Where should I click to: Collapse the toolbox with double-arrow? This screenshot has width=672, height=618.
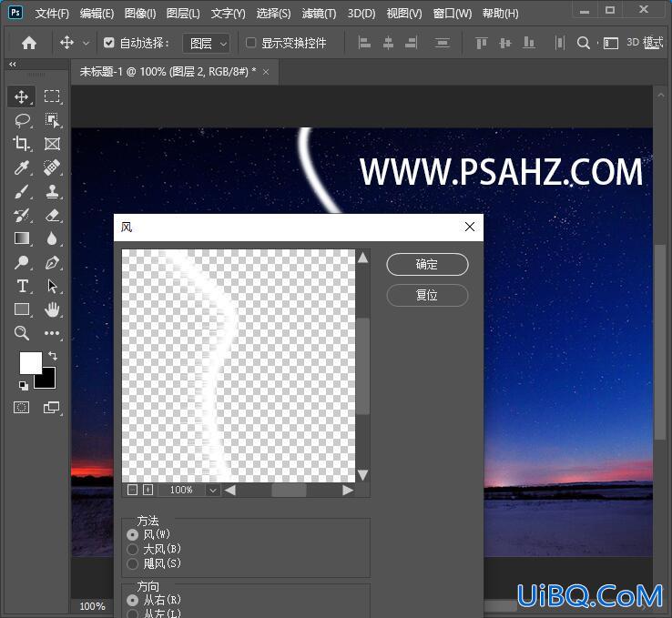pos(13,65)
